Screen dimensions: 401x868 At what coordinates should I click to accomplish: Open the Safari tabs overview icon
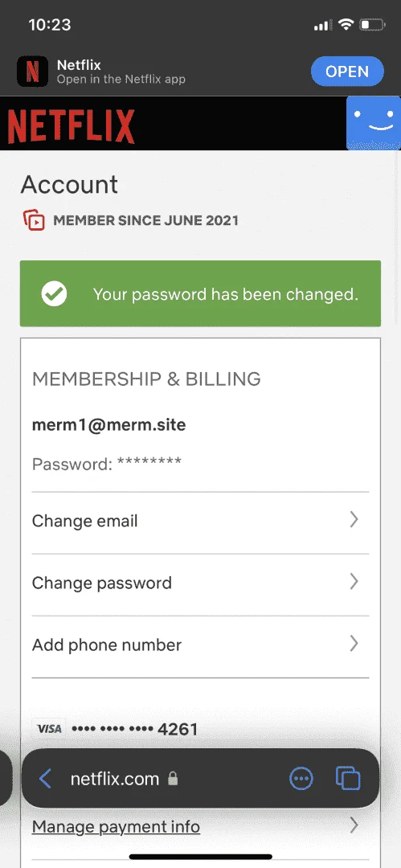pos(348,778)
